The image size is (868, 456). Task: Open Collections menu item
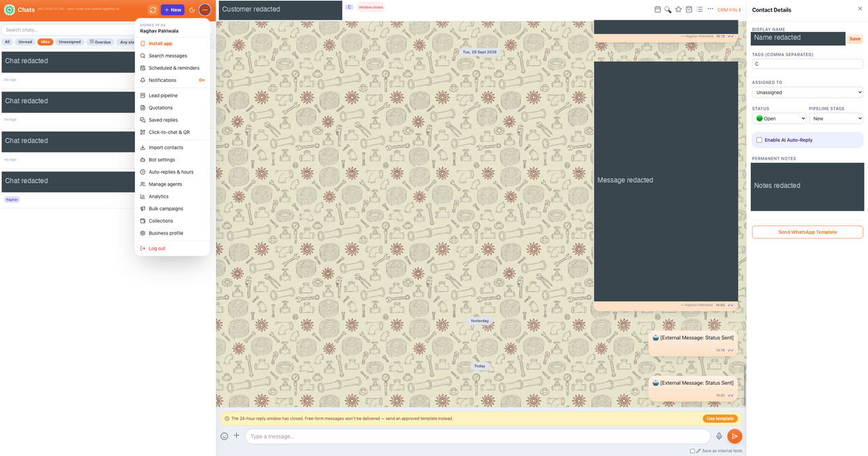172,221
